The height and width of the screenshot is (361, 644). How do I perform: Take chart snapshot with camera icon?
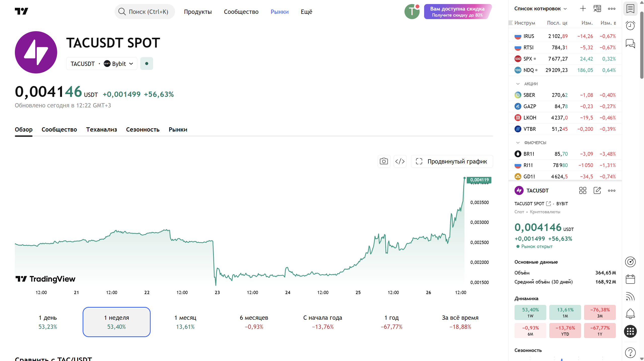tap(384, 161)
